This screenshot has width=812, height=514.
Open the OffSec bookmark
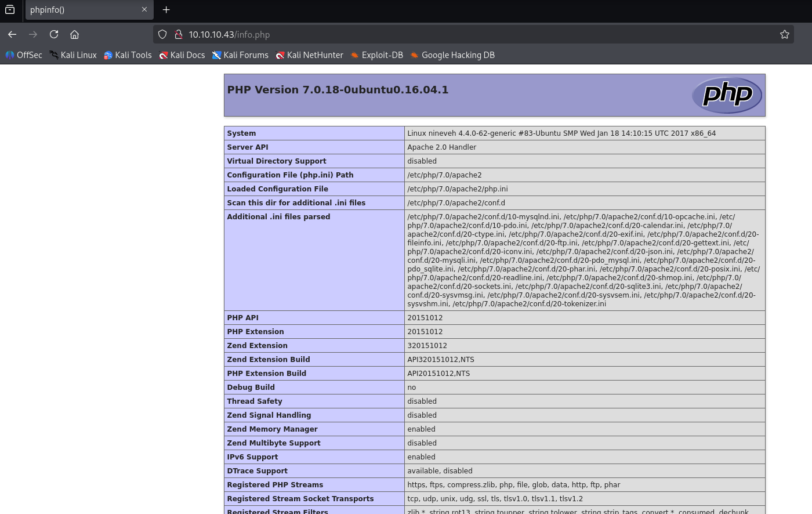click(24, 55)
